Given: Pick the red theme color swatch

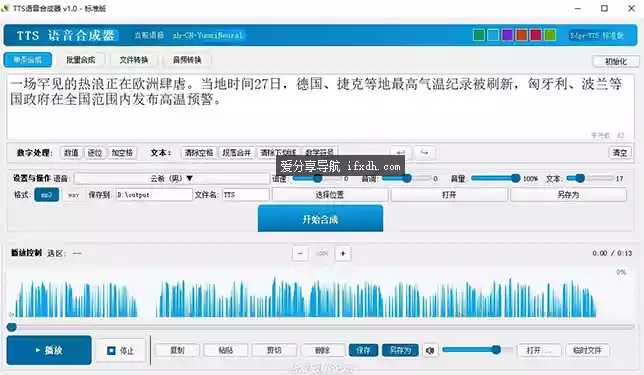Looking at the screenshot, I should [536, 35].
